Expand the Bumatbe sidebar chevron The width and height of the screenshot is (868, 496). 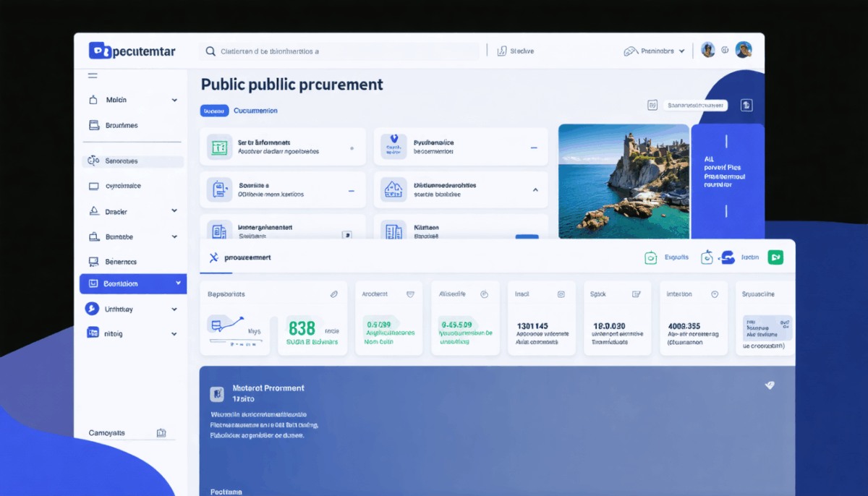tap(174, 236)
